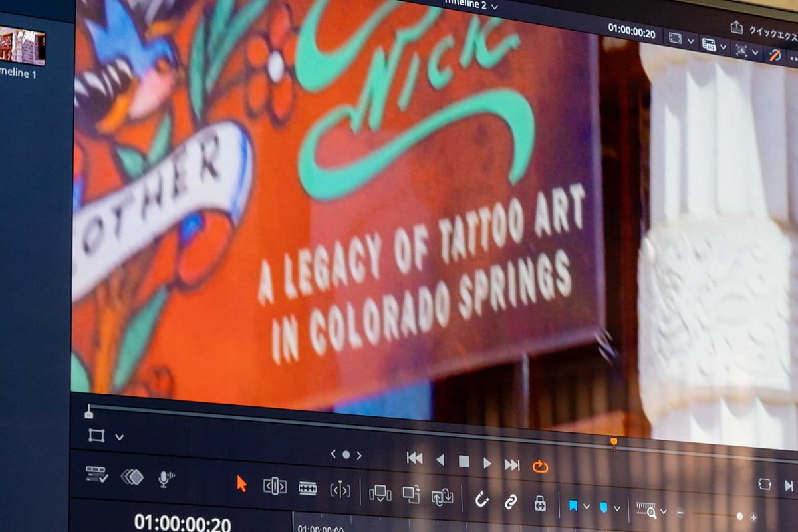Choose the Blade razor tool
This screenshot has height=532, width=798.
pos(307,488)
